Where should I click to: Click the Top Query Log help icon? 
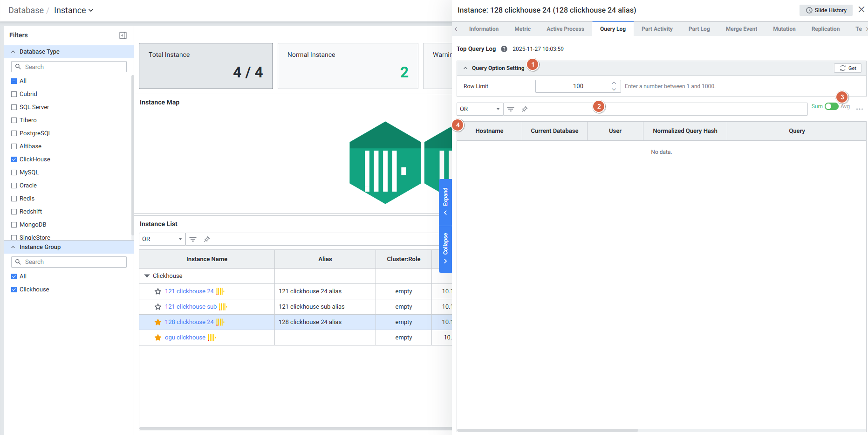(x=504, y=49)
